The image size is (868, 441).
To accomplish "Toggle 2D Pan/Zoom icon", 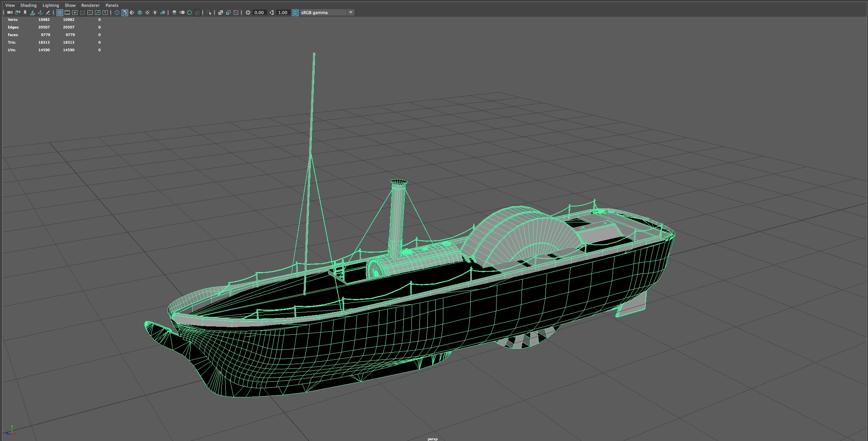I will pyautogui.click(x=40, y=13).
